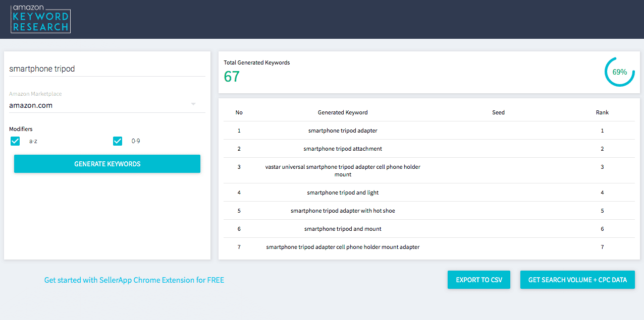Select keyword 'smartphone tripod and mount'

point(343,229)
